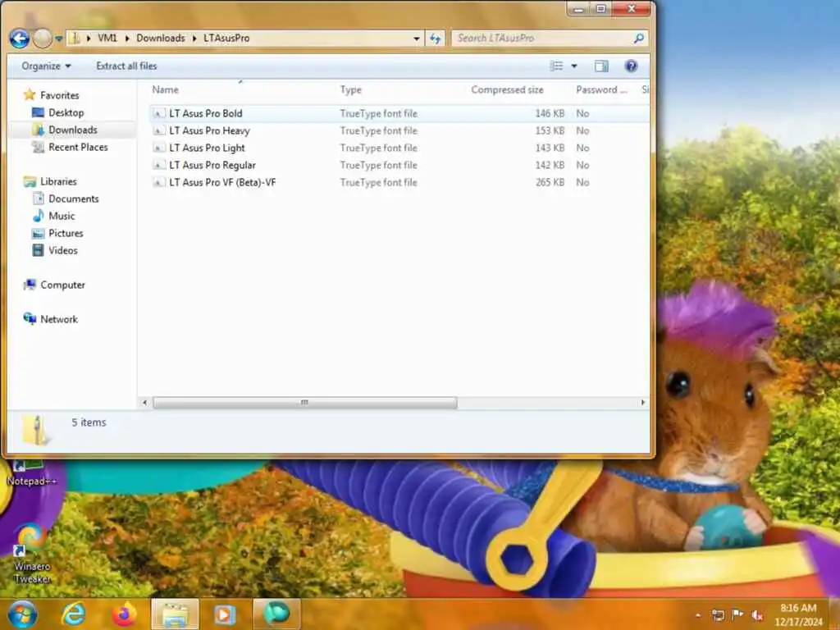Launch Internet Explorer from taskbar
The height and width of the screenshot is (630, 840).
point(73,614)
